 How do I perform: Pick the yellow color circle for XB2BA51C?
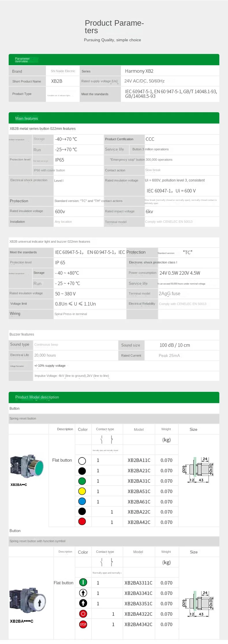pos(82,491)
